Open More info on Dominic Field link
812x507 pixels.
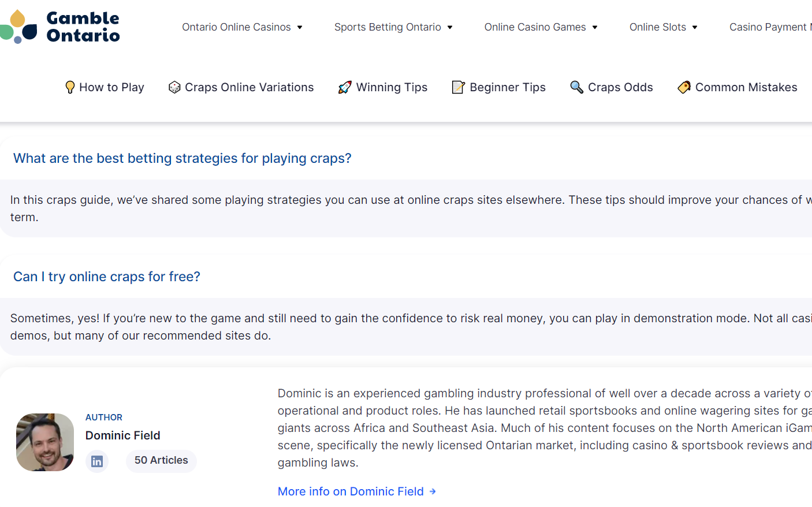pos(351,491)
